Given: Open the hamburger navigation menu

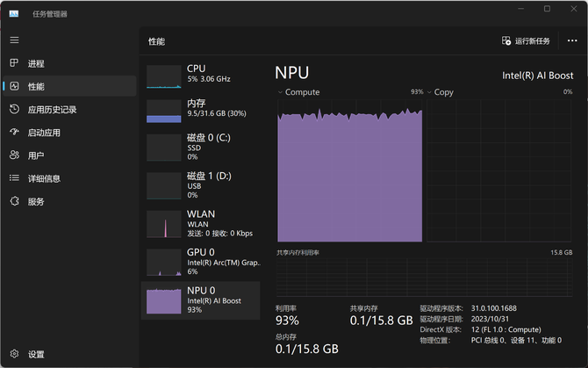Looking at the screenshot, I should (x=14, y=40).
